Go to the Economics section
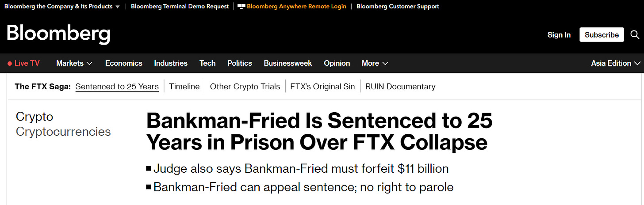The image size is (644, 205). 124,63
